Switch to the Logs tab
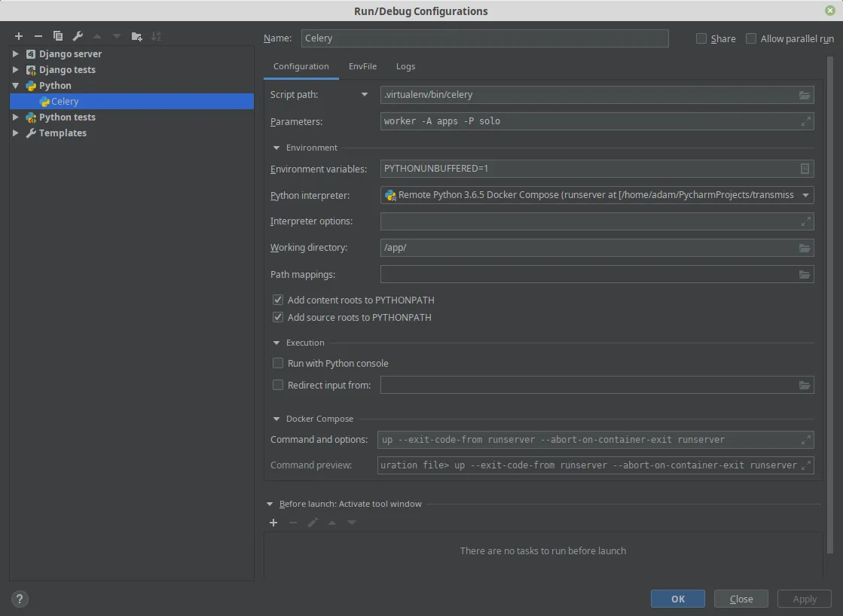This screenshot has height=616, width=843. [x=405, y=67]
